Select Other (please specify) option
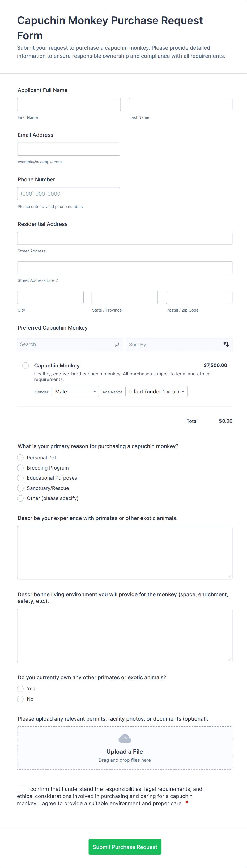This screenshot has height=868, width=247. (21, 498)
